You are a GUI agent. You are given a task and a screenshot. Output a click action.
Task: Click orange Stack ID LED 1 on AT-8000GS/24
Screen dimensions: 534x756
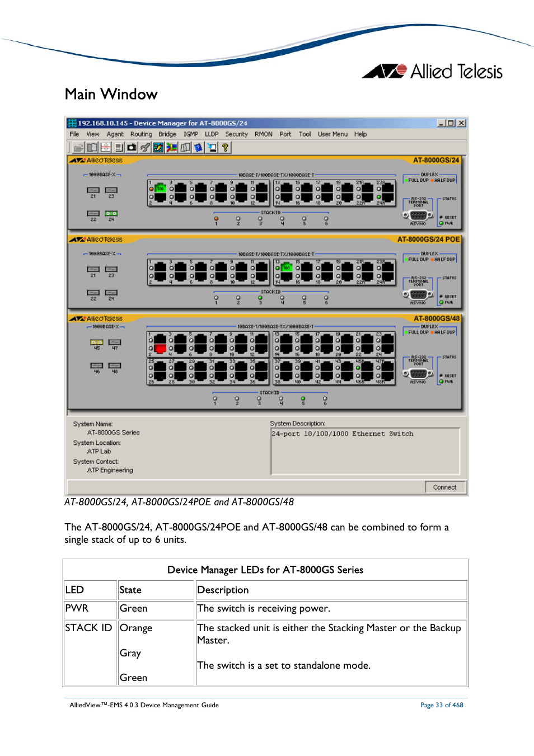click(x=216, y=219)
